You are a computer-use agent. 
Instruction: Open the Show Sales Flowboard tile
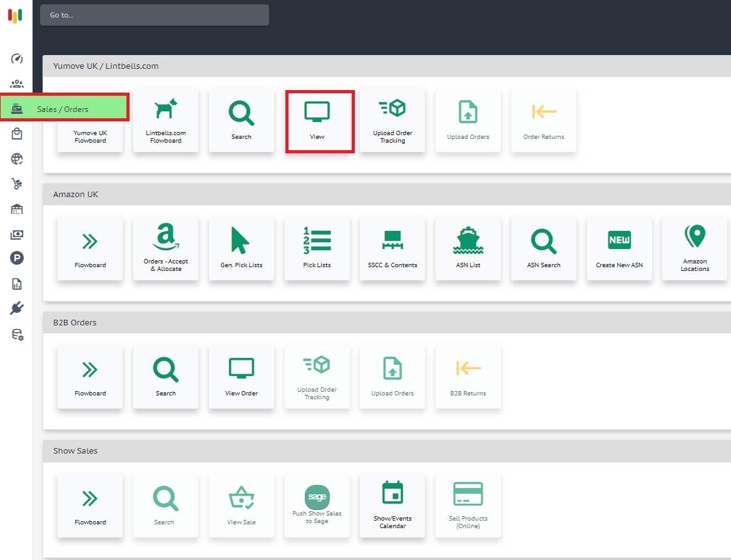coord(90,506)
